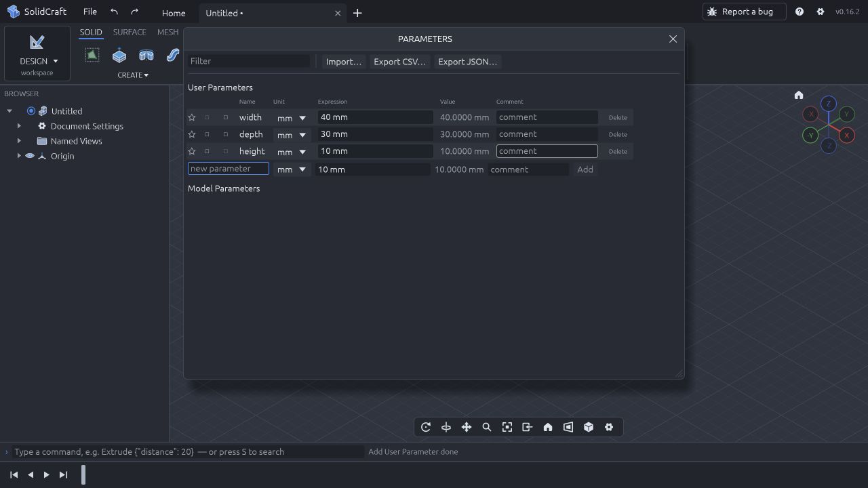Click the Zoom magnifier in navigation bar

pyautogui.click(x=487, y=427)
